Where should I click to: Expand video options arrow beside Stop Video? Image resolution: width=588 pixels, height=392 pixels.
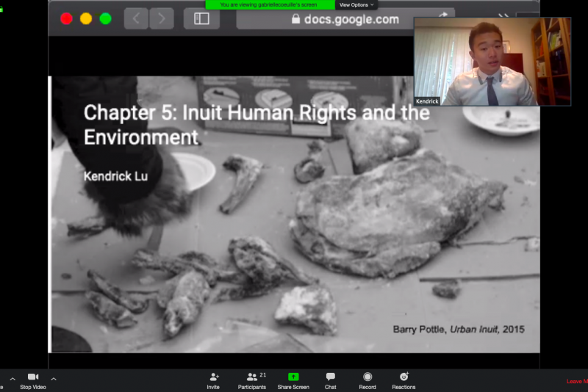click(54, 379)
